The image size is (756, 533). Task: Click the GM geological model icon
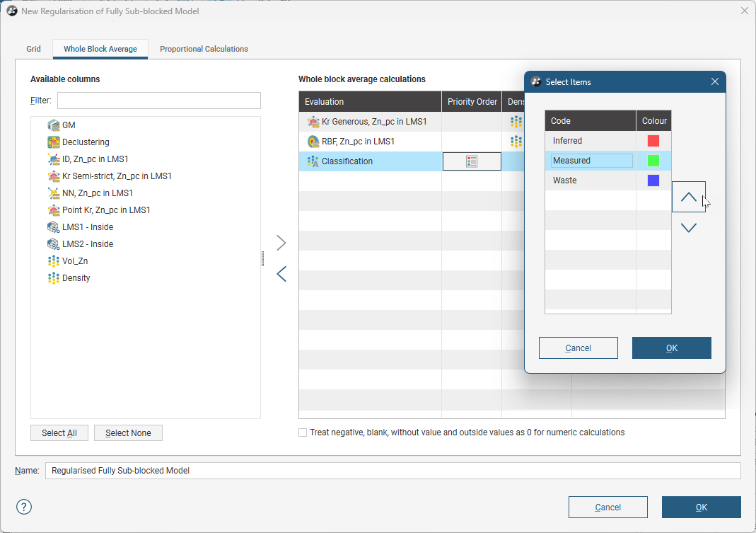53,125
